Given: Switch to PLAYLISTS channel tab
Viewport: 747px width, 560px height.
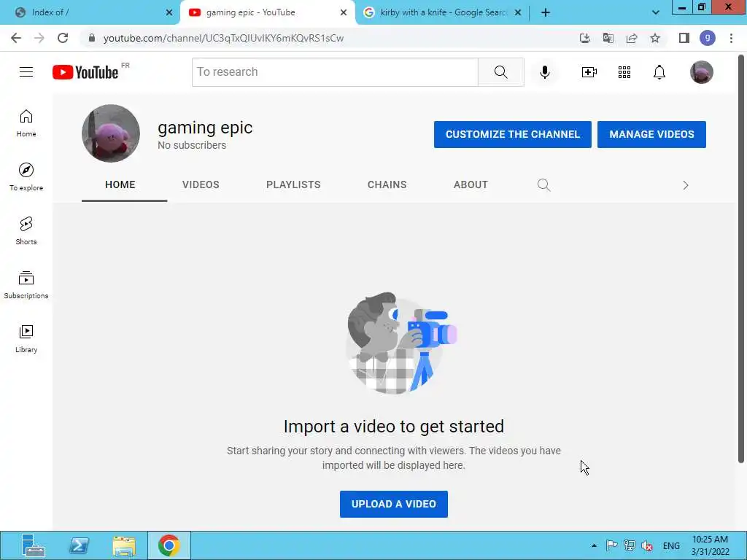Looking at the screenshot, I should click(x=293, y=184).
